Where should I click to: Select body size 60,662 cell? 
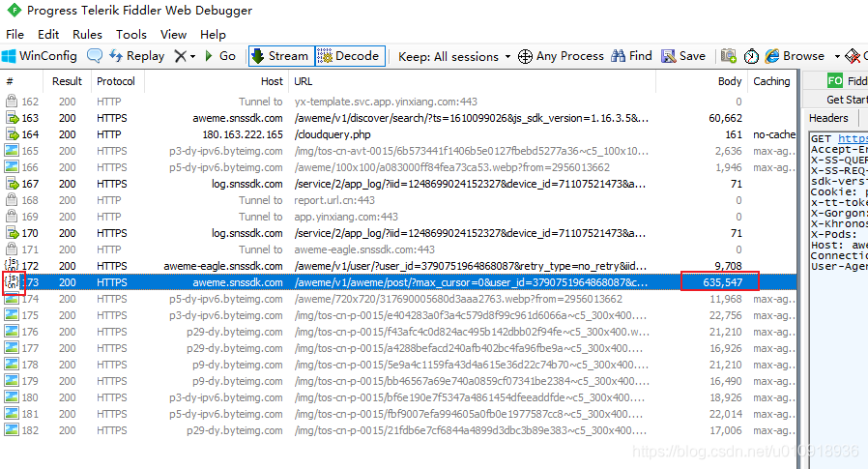pyautogui.click(x=725, y=118)
